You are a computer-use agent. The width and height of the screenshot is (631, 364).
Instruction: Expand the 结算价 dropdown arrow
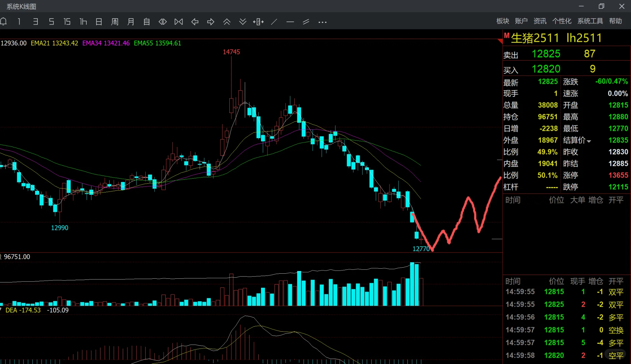pyautogui.click(x=589, y=141)
